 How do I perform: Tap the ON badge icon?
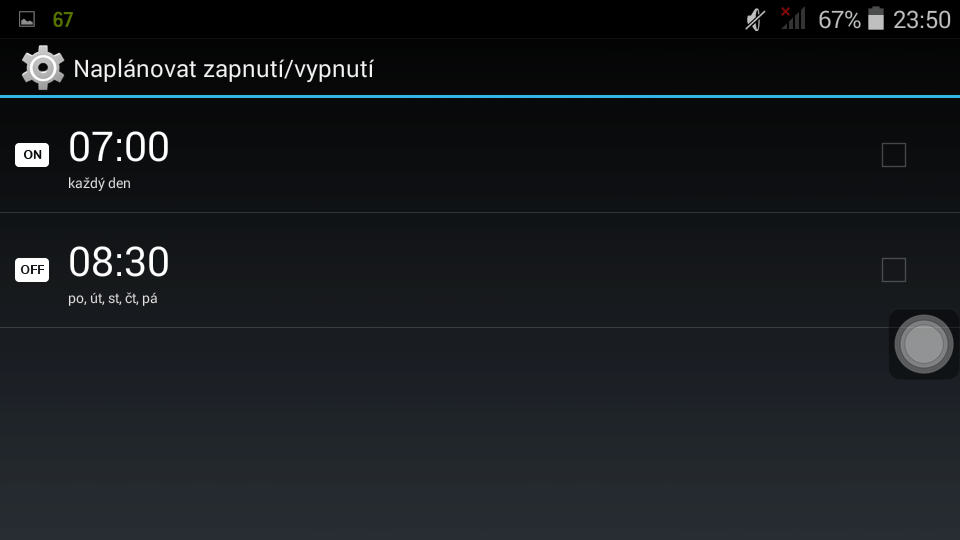click(32, 155)
